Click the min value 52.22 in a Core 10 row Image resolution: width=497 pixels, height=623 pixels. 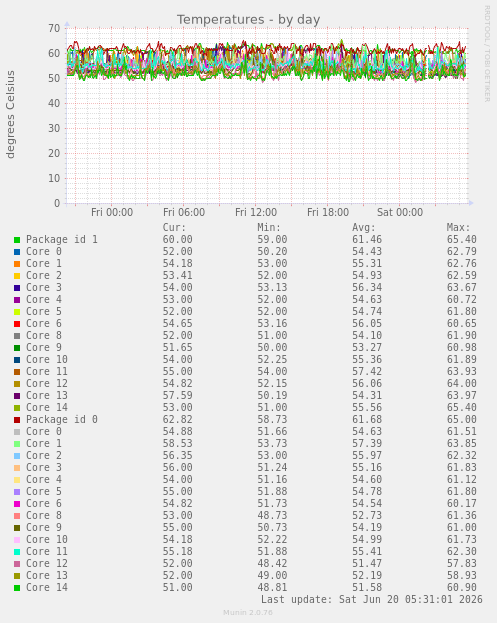tap(272, 540)
